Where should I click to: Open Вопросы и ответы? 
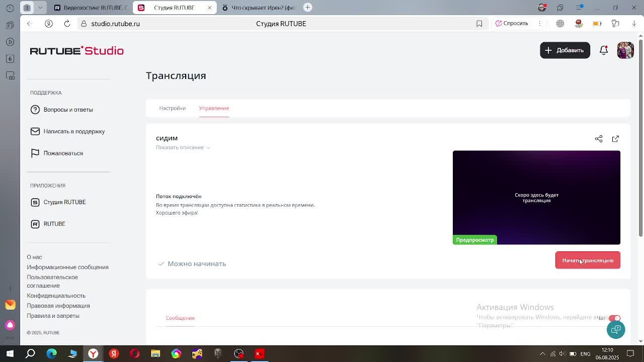tap(62, 110)
